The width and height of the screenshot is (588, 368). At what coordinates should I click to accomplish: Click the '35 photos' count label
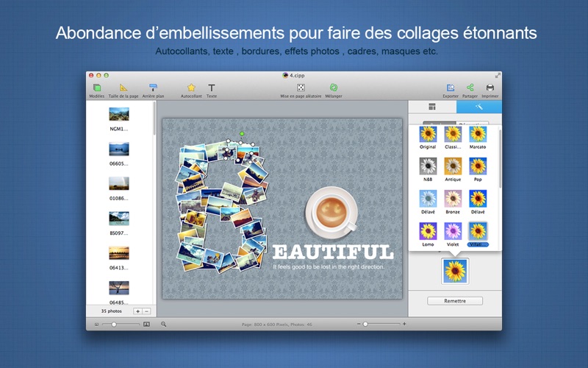coord(112,311)
